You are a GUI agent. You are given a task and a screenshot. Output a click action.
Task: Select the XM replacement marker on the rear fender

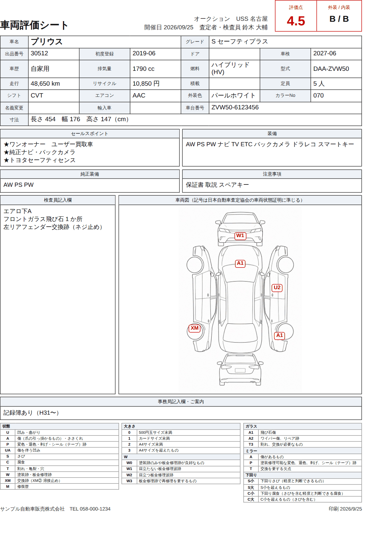point(195,328)
